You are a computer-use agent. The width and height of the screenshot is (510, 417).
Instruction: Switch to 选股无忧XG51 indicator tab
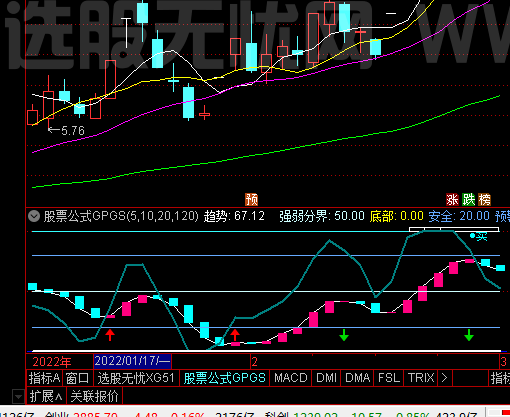click(x=136, y=378)
